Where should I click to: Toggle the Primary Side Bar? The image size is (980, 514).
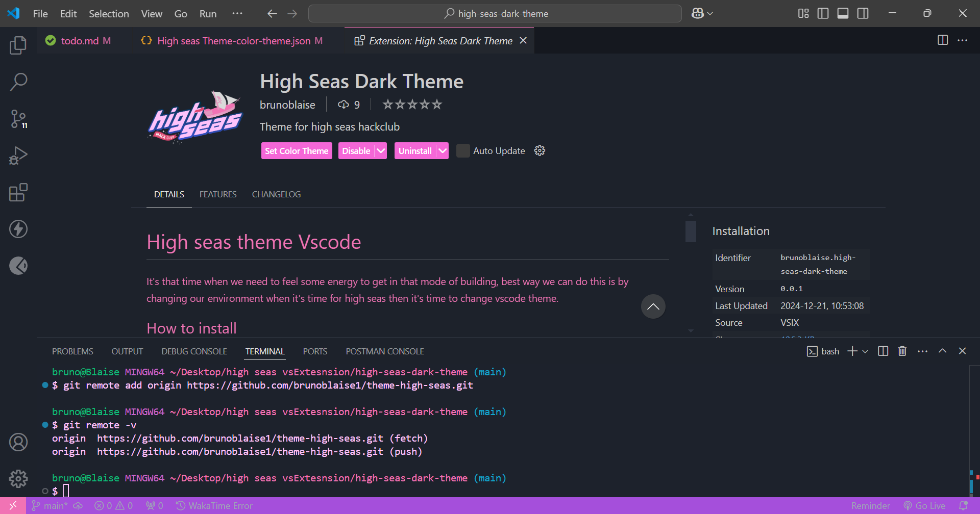tap(823, 14)
